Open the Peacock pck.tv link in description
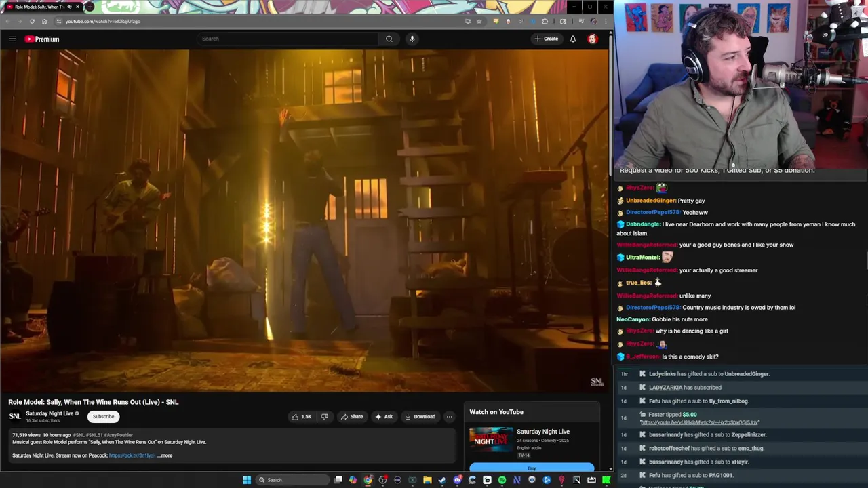This screenshot has height=488, width=868. 132,455
